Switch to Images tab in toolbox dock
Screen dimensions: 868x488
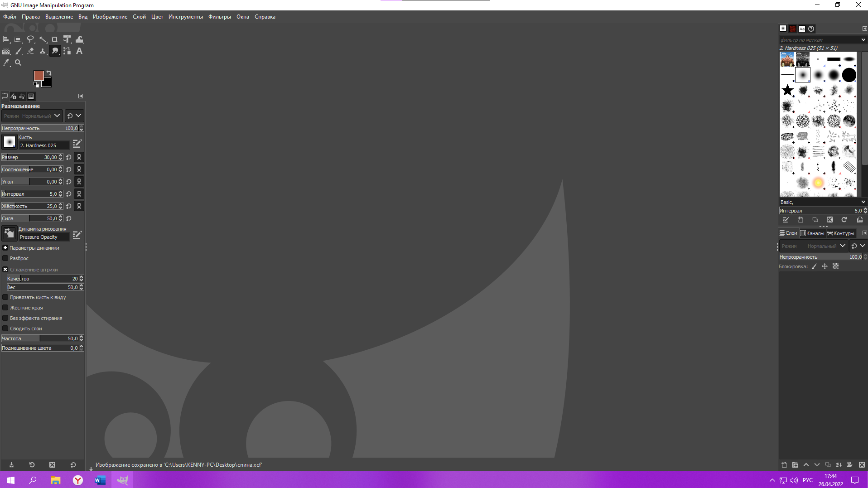pyautogui.click(x=31, y=96)
